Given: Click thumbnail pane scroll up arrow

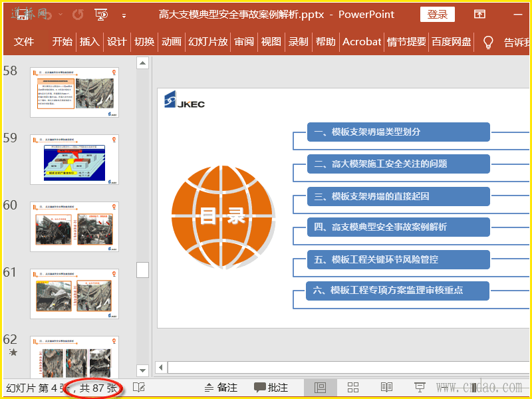Looking at the screenshot, I should pyautogui.click(x=142, y=63).
